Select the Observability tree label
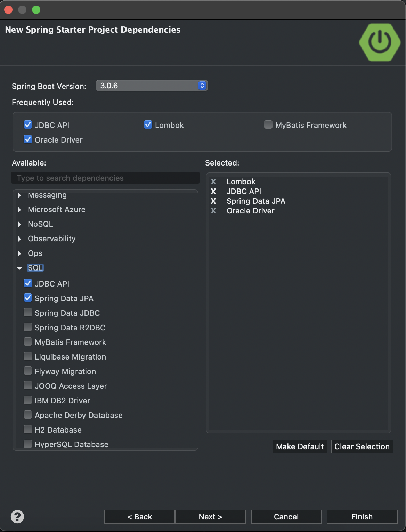This screenshot has width=406, height=532. pos(52,239)
